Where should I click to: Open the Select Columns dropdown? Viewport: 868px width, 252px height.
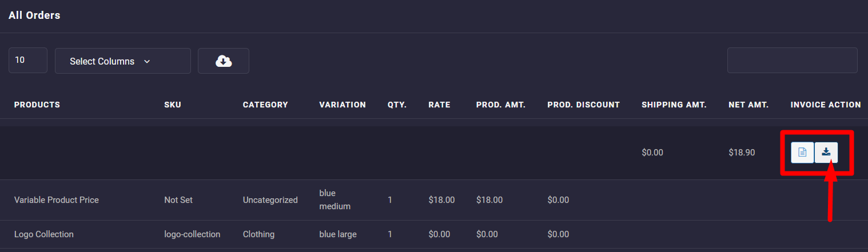122,61
